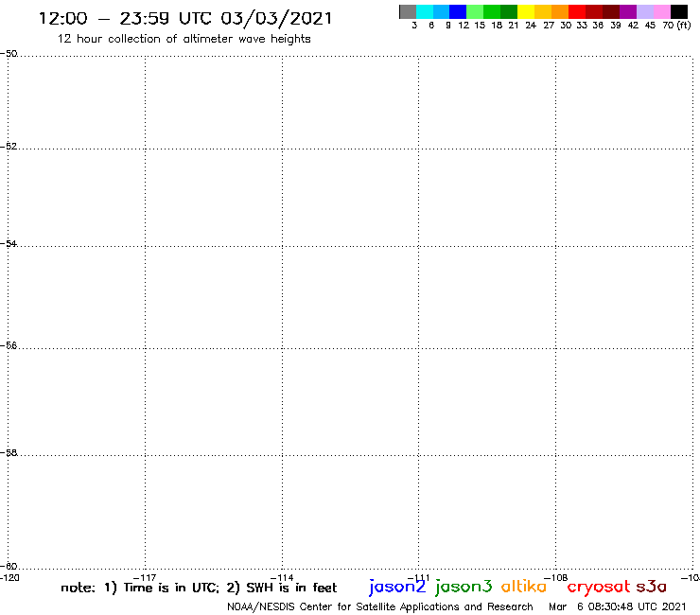700x615 pixels.
Task: Select the dark blue 12 ft swatch
Action: pos(459,11)
